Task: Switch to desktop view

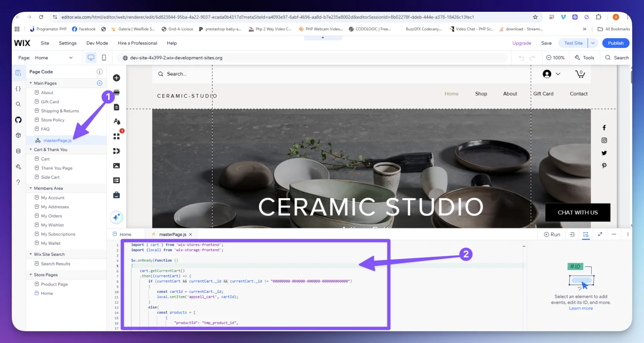Action: click(x=91, y=58)
